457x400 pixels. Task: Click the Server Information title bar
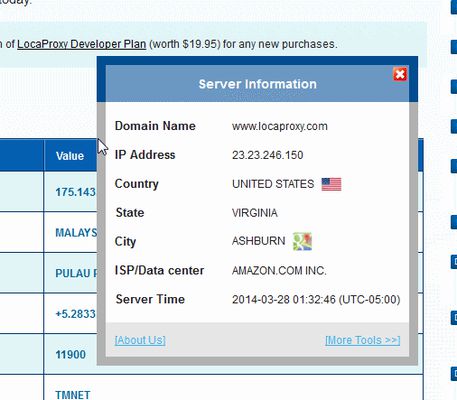coord(257,84)
